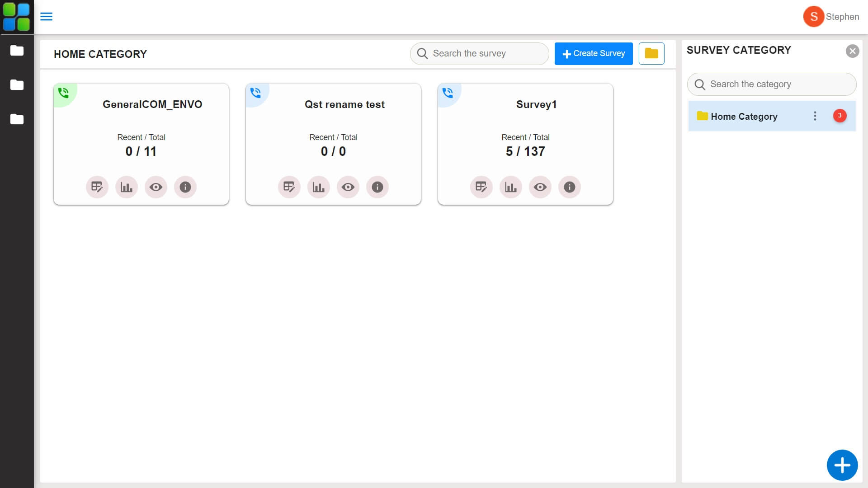This screenshot has height=488, width=868.
Task: Open the Home Category three-dot menu
Action: [815, 116]
